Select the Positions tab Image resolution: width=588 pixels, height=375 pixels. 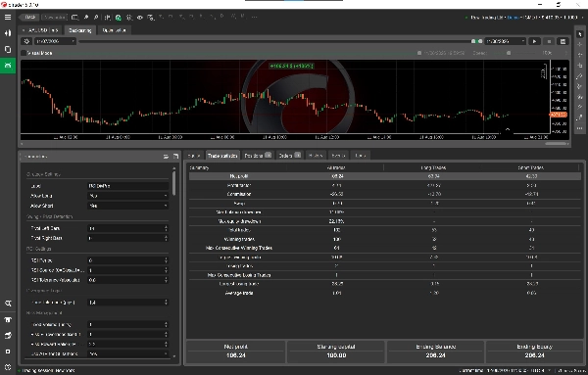(258, 156)
